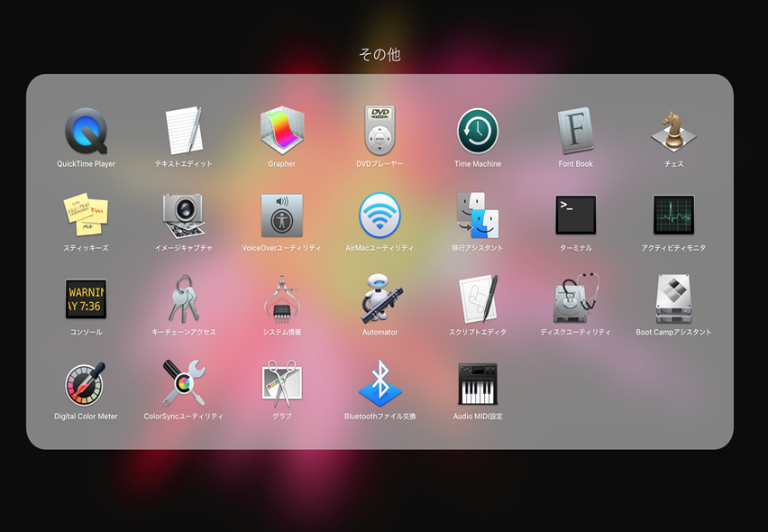Launch イメージキャプチャ camera icon
The height and width of the screenshot is (532, 768).
point(184,216)
